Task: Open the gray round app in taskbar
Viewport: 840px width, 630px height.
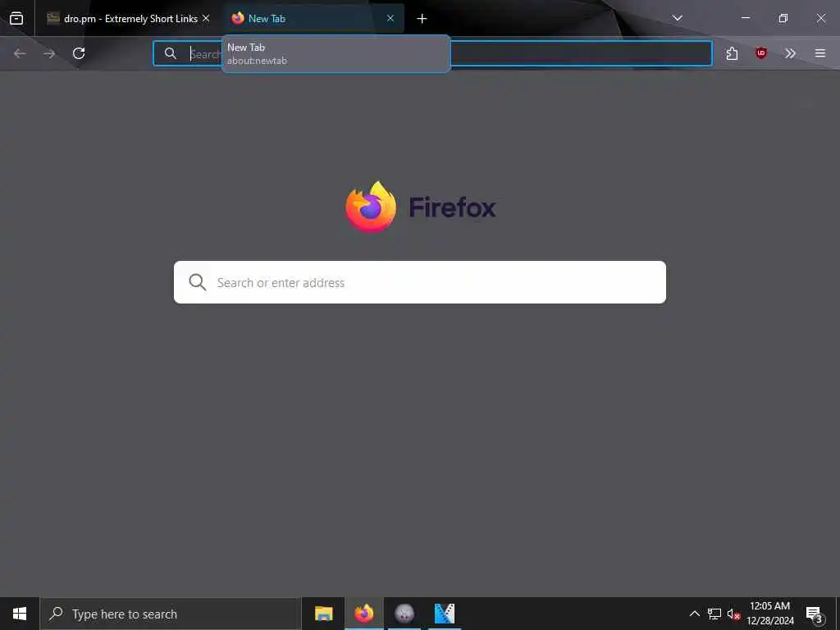Action: click(404, 614)
